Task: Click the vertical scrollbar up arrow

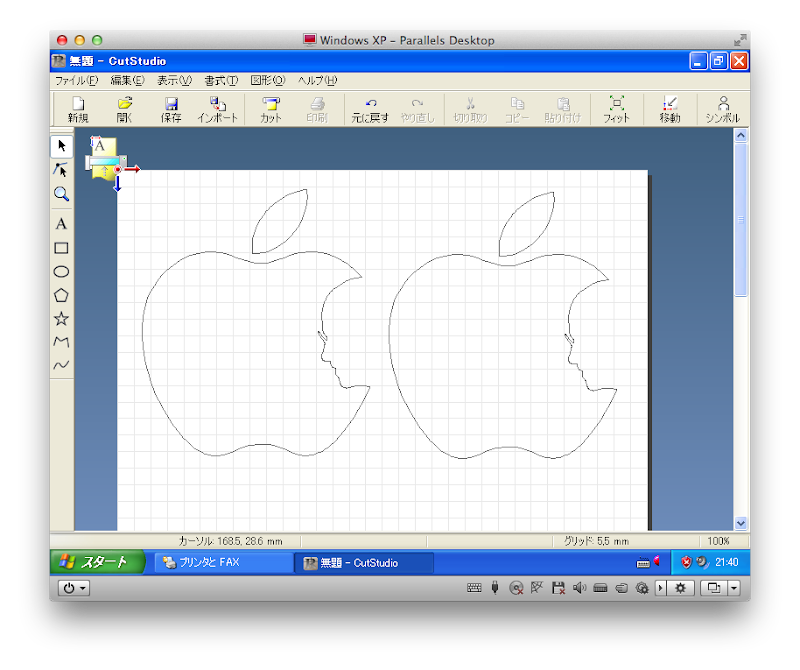Action: coord(741,135)
